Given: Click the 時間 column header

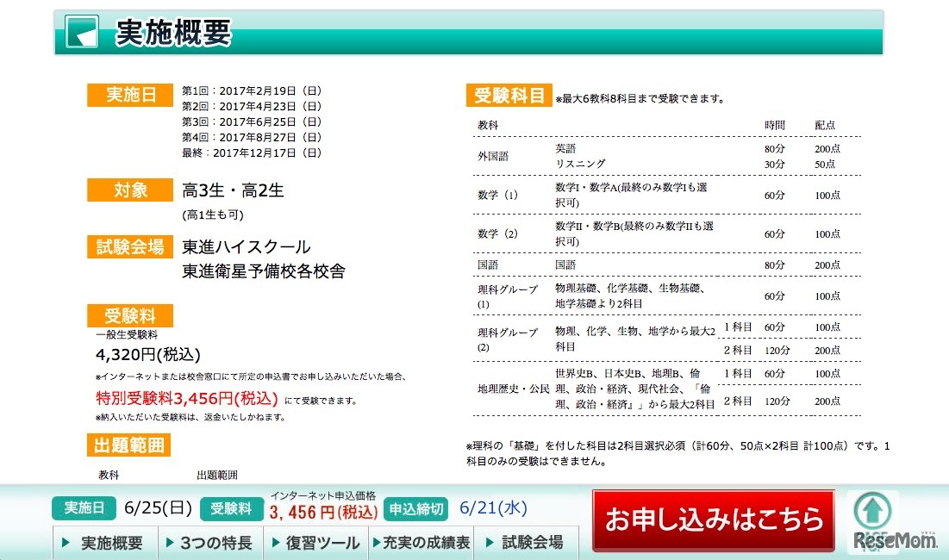Looking at the screenshot, I should pos(775,125).
